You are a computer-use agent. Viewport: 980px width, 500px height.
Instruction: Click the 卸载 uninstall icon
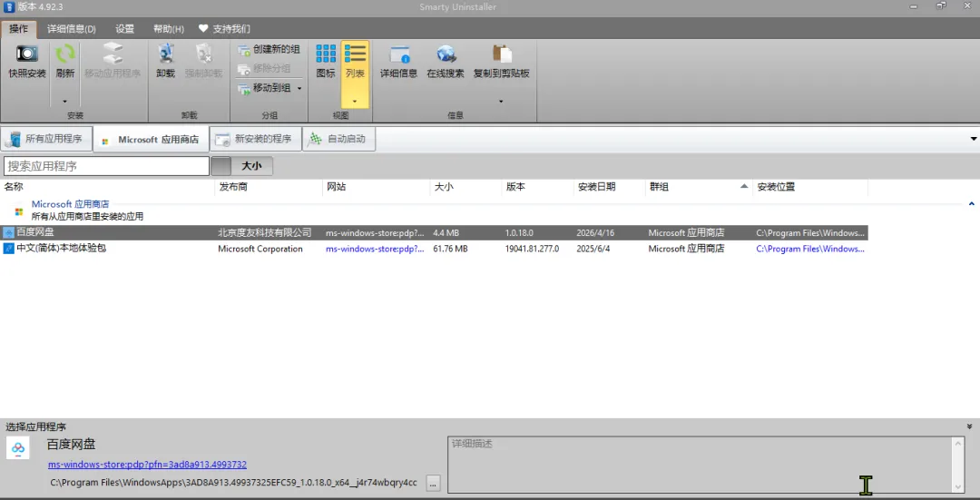coord(166,54)
